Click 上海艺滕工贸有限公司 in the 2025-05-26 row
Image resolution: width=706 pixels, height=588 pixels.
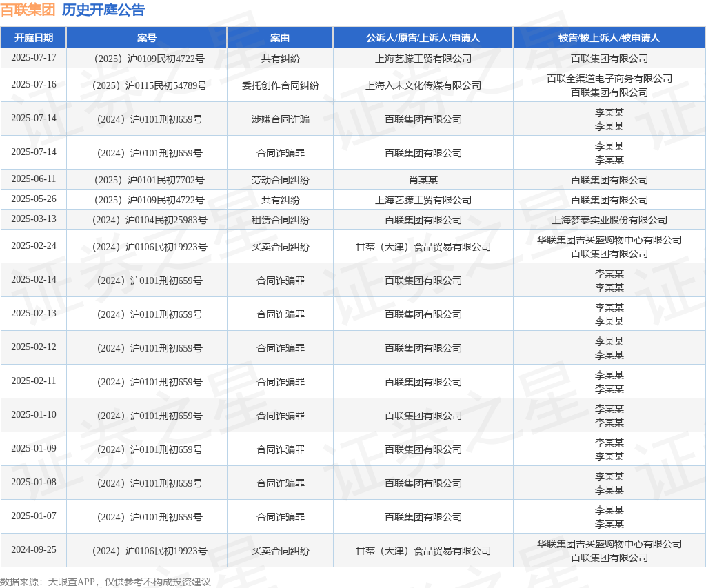(423, 200)
